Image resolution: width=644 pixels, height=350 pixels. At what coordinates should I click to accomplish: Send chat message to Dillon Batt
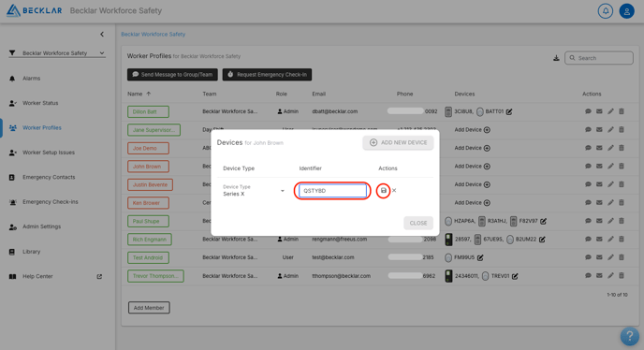(588, 111)
